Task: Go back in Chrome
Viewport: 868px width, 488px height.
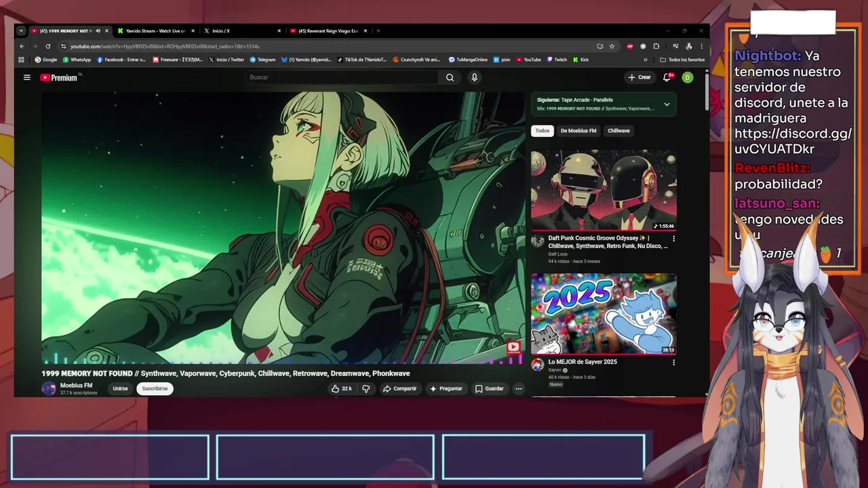Action: (x=22, y=46)
